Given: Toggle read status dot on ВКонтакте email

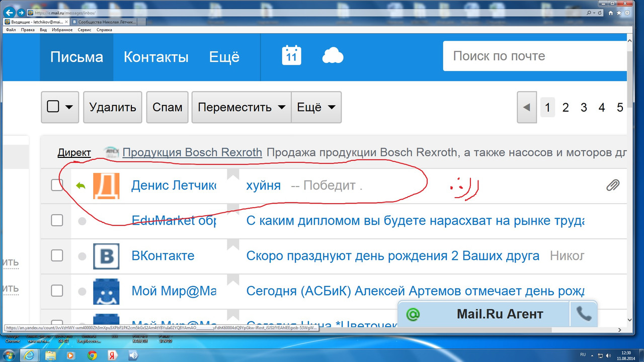Looking at the screenshot, I should click(x=82, y=256).
